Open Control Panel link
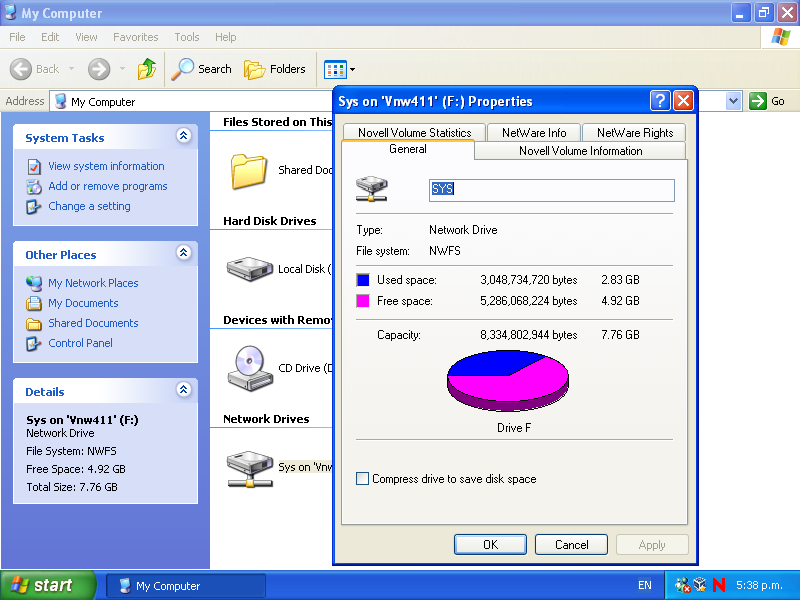The height and width of the screenshot is (600, 800). [80, 343]
